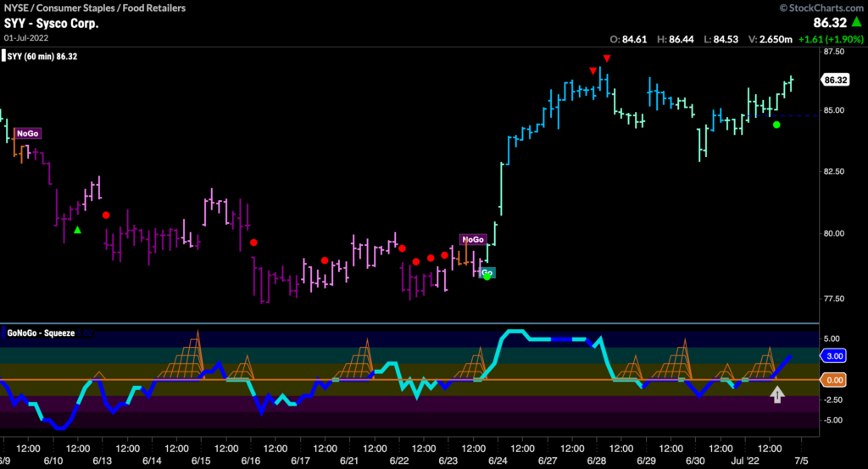Screen dimensions: 868x469
Task: Click the Jul '22 date on the time axis
Action: 745,461
